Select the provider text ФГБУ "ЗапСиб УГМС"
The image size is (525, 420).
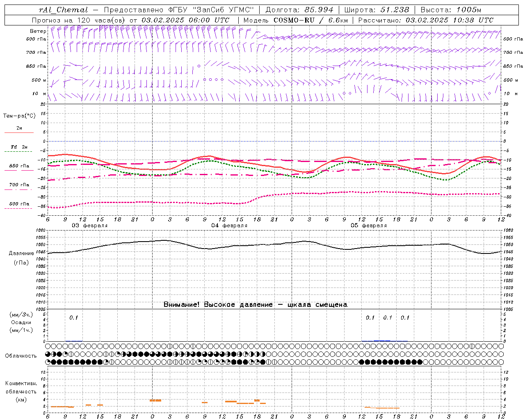(211, 10)
